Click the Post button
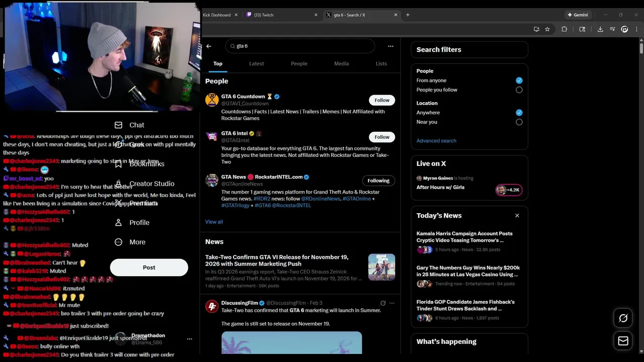Image resolution: width=644 pixels, height=362 pixels. pos(149,267)
